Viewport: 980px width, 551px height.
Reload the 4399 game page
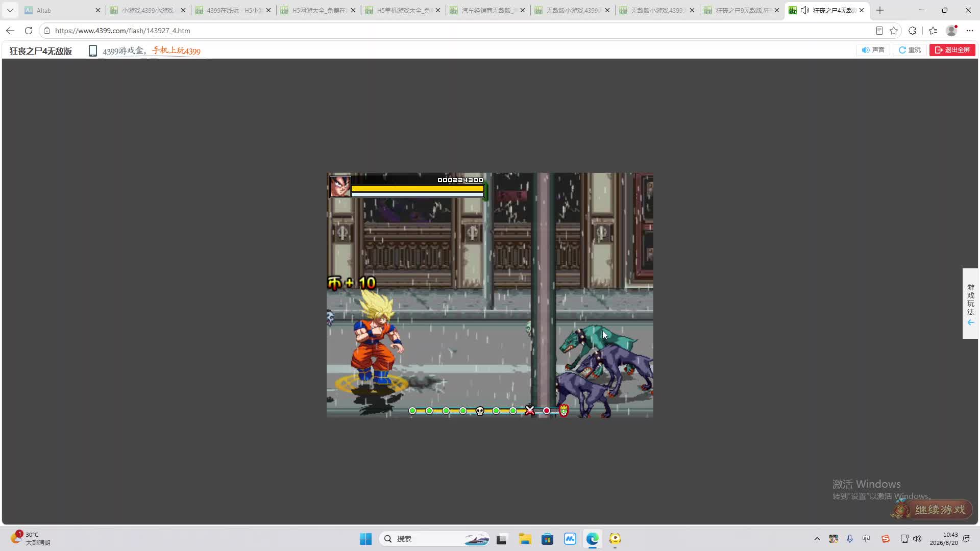tap(29, 31)
